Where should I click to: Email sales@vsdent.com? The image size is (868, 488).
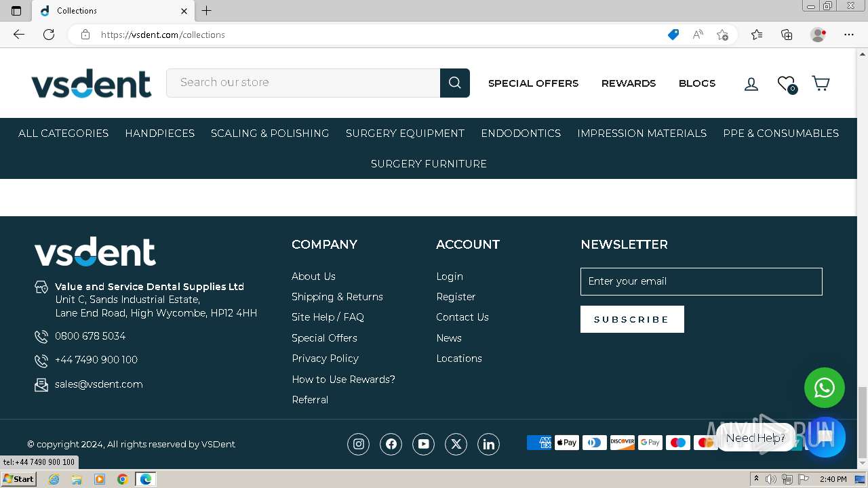[x=99, y=384]
